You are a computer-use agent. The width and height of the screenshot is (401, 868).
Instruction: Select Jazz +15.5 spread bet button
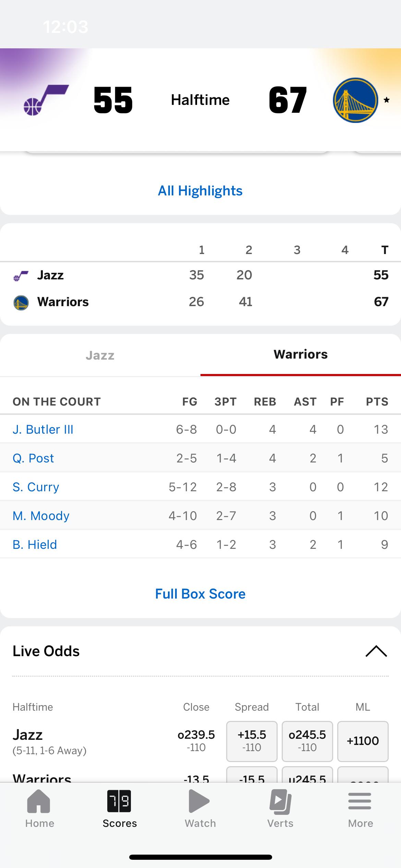[x=252, y=741]
